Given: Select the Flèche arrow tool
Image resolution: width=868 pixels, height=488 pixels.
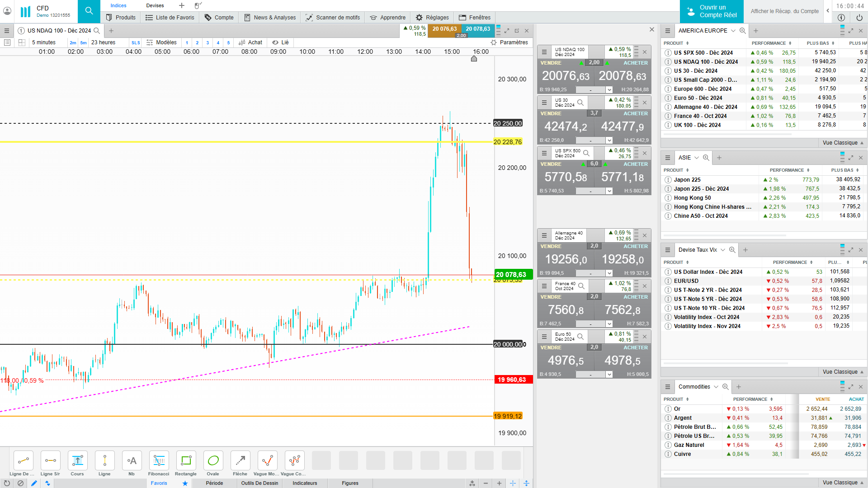Looking at the screenshot, I should coord(240,461).
